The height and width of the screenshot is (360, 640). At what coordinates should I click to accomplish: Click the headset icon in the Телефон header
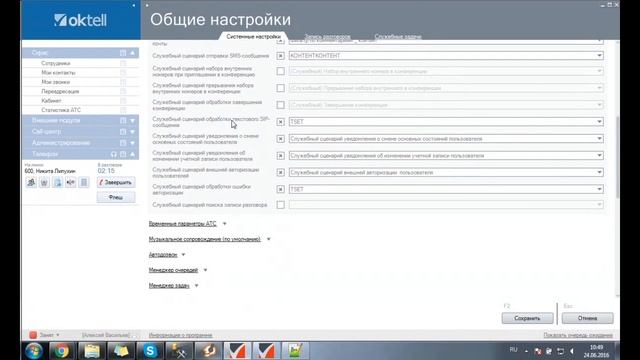(114, 154)
